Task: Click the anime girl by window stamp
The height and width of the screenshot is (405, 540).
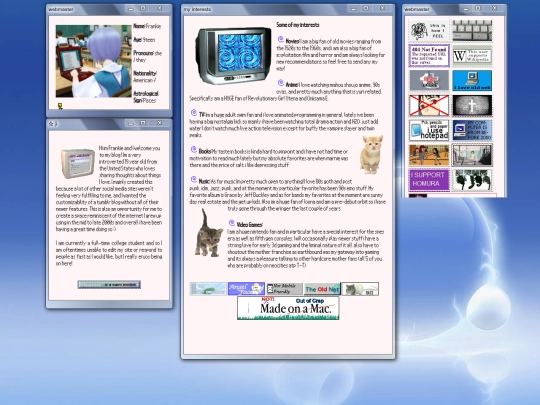Action: 472,155
